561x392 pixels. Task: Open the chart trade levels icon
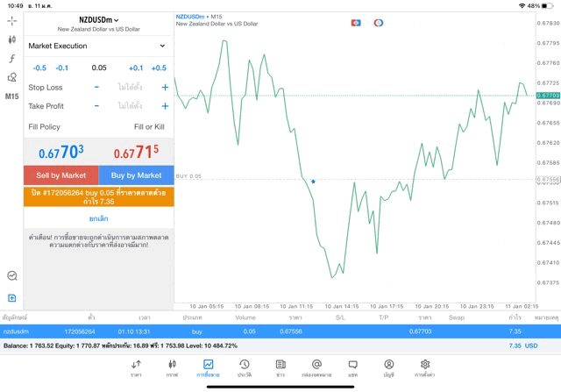click(x=12, y=275)
